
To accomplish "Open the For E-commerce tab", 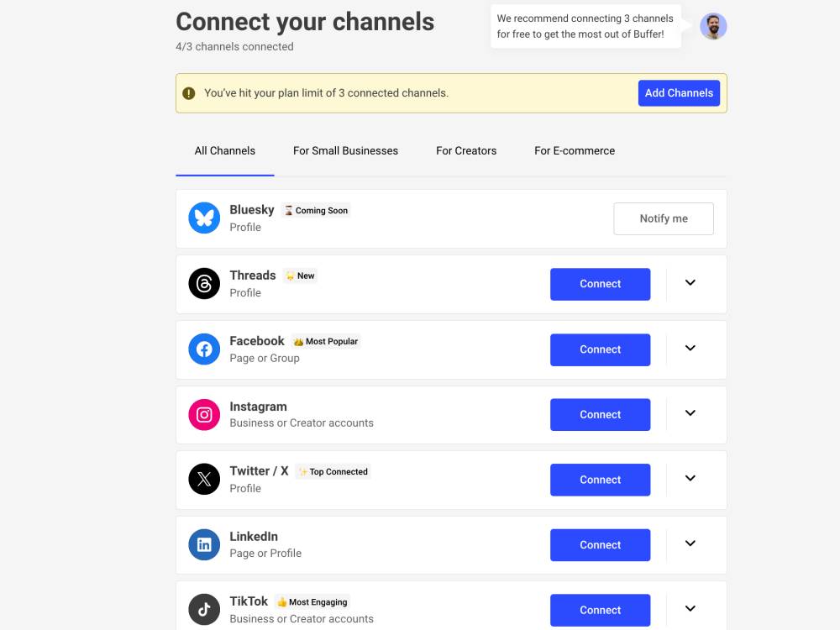I will tap(575, 151).
